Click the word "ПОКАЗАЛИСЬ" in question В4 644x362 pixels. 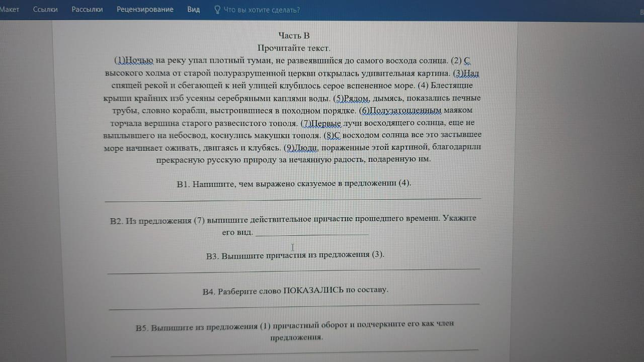314,290
